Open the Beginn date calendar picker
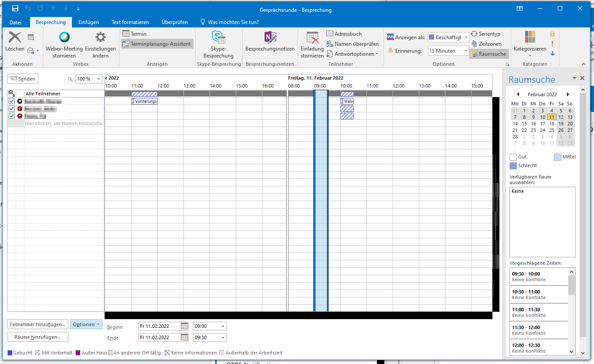Image resolution: width=594 pixels, height=364 pixels. click(x=184, y=326)
